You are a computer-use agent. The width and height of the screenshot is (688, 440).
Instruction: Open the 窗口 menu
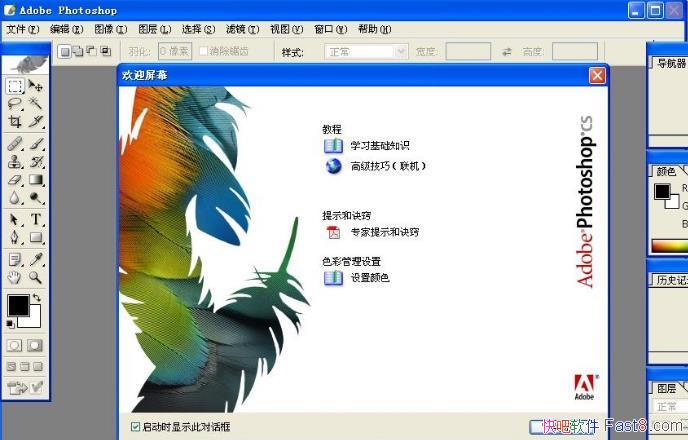(x=330, y=29)
